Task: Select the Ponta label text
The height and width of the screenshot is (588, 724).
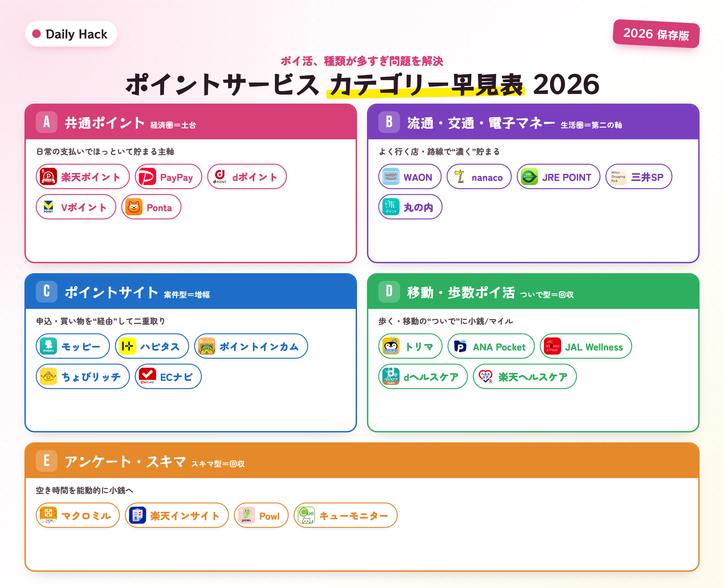Action: click(x=159, y=208)
